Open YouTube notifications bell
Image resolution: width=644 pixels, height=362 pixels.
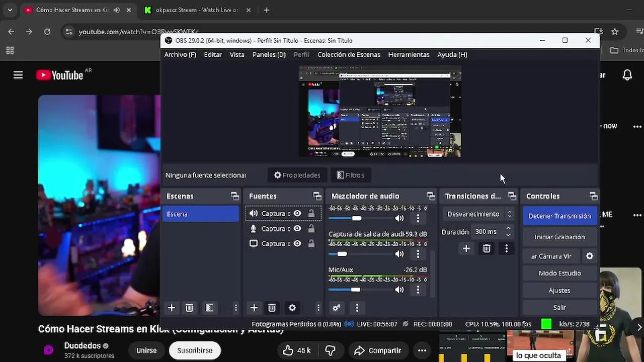click(627, 75)
